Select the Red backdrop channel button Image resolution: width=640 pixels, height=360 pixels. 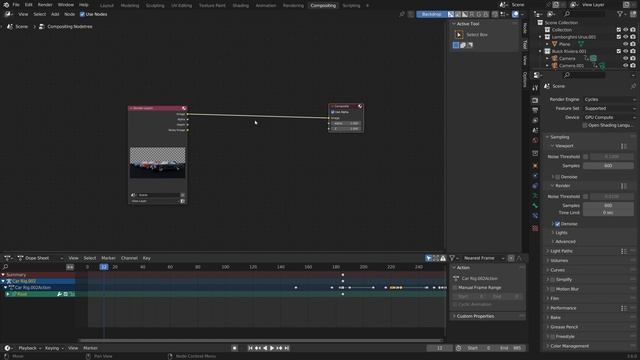[472, 14]
